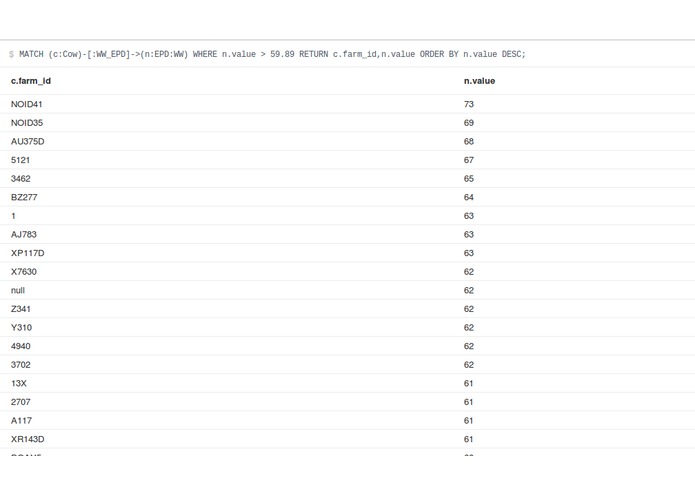Select the Y310 farm id cell
695x494 pixels.
pyautogui.click(x=21, y=327)
